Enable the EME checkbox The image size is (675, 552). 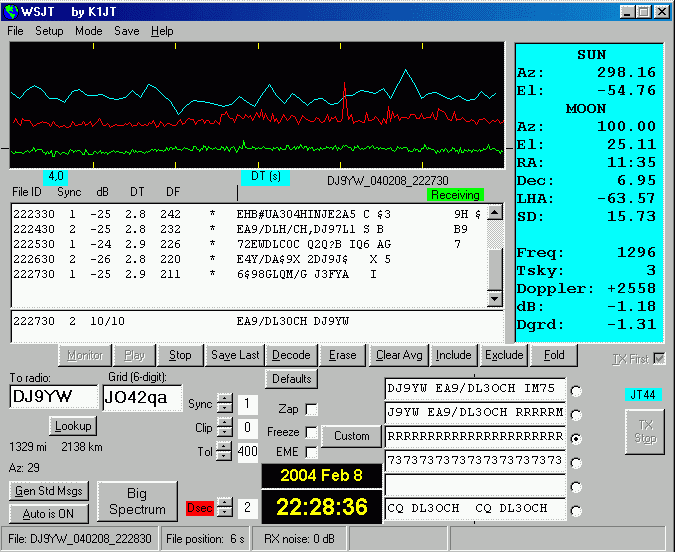tap(311, 452)
